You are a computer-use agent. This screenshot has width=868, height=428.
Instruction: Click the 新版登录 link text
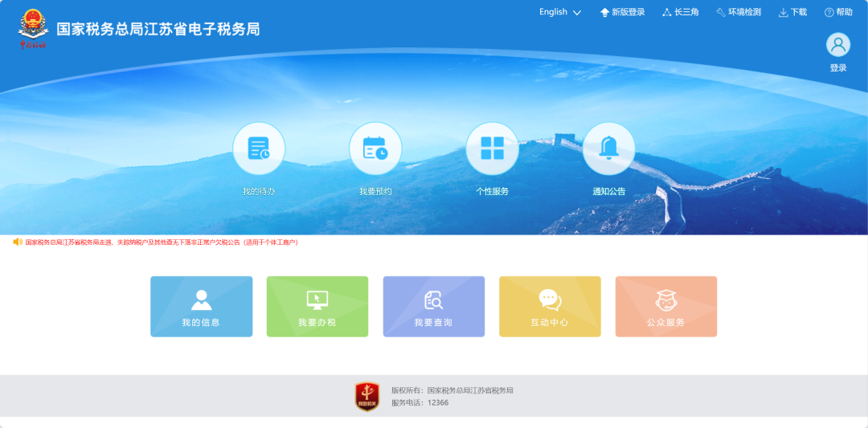(628, 12)
